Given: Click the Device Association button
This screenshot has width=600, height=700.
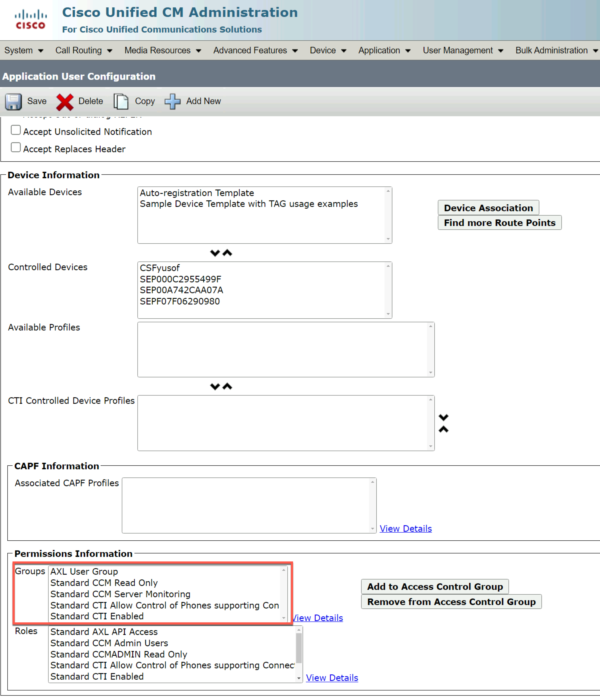Looking at the screenshot, I should [488, 208].
